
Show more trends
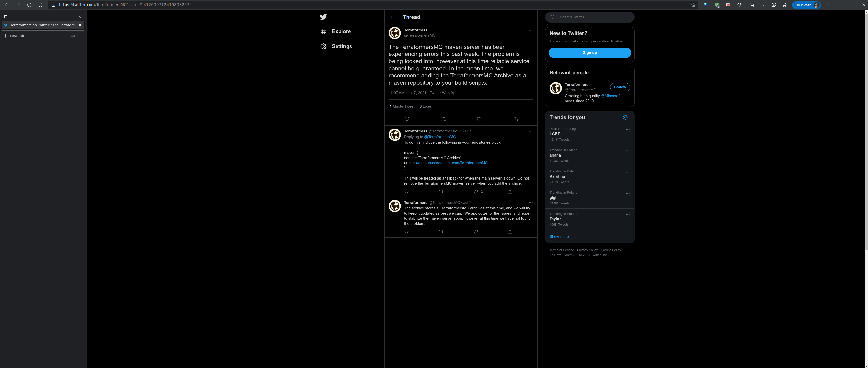[x=559, y=237]
